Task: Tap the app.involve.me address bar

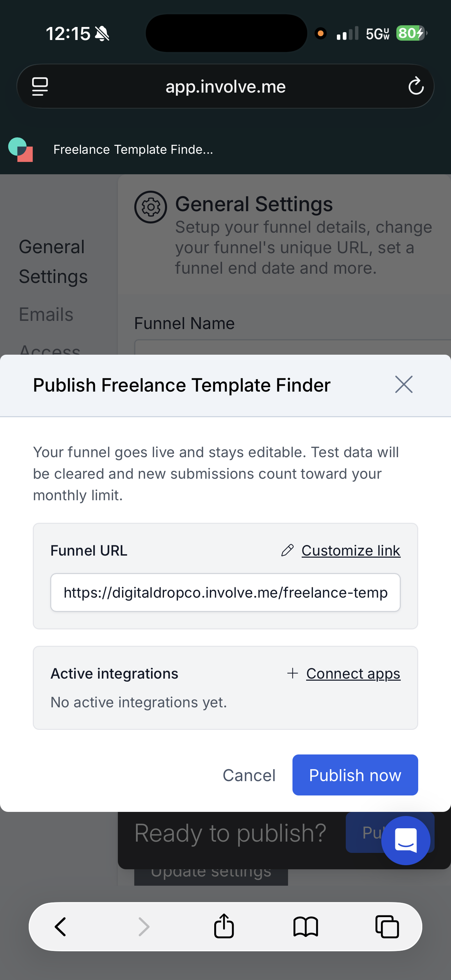Action: (x=225, y=86)
